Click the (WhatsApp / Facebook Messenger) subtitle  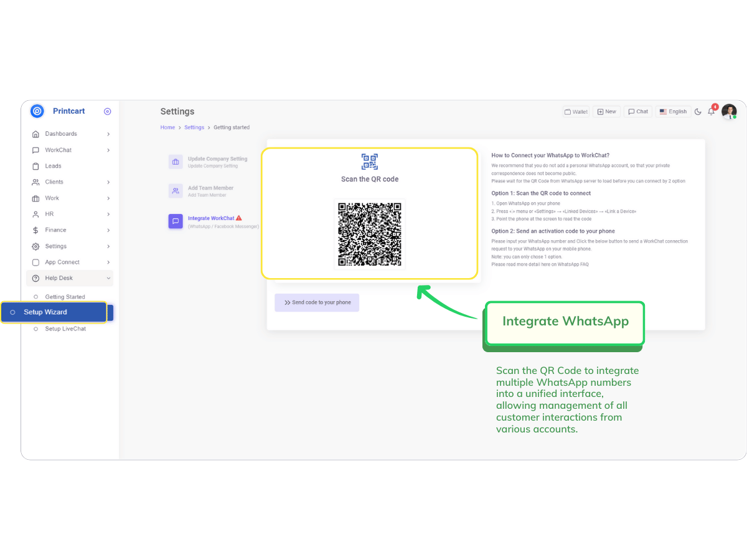click(223, 226)
